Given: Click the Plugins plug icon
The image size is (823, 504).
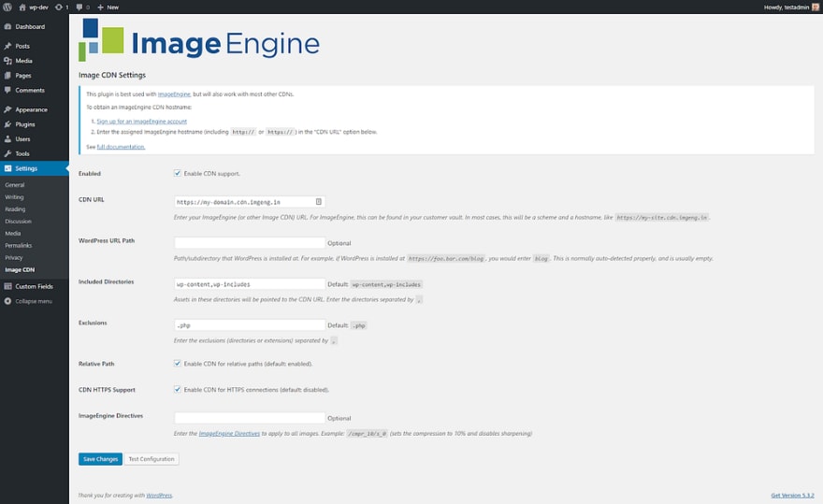Looking at the screenshot, I should pyautogui.click(x=7, y=124).
